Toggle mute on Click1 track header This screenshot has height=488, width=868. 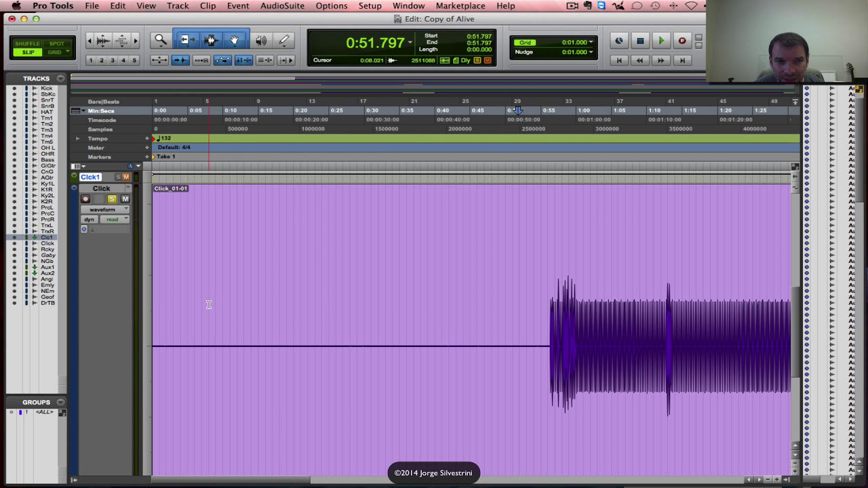(x=125, y=177)
